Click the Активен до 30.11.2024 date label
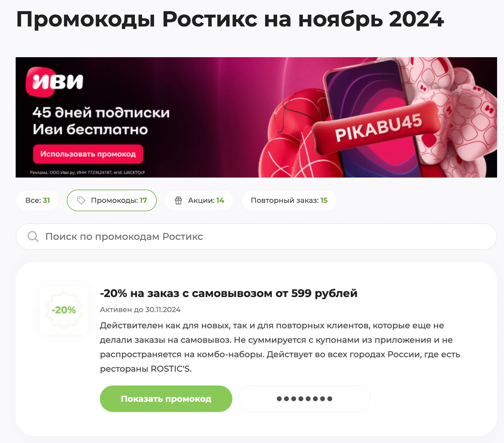Image resolution: width=504 pixels, height=443 pixels. (140, 310)
